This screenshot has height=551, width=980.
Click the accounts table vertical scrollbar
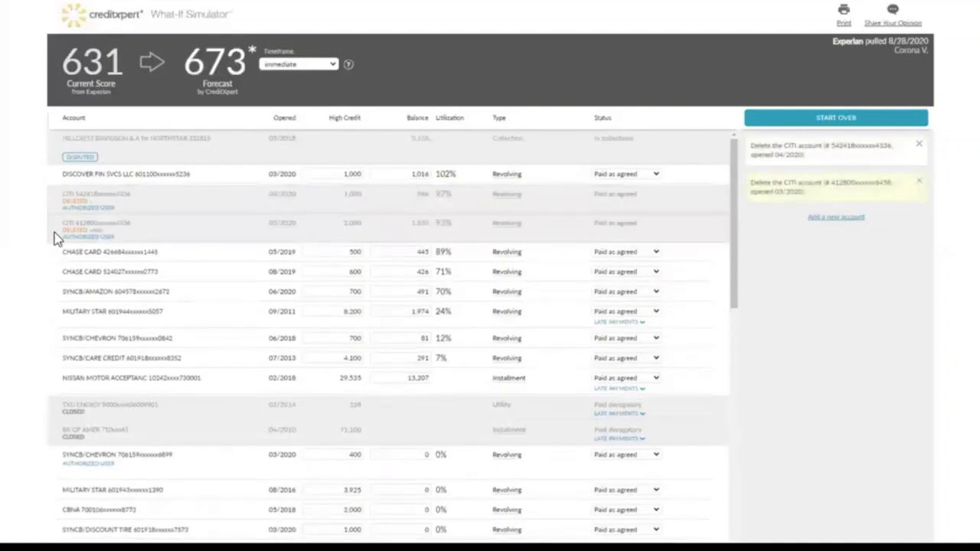pos(733,225)
